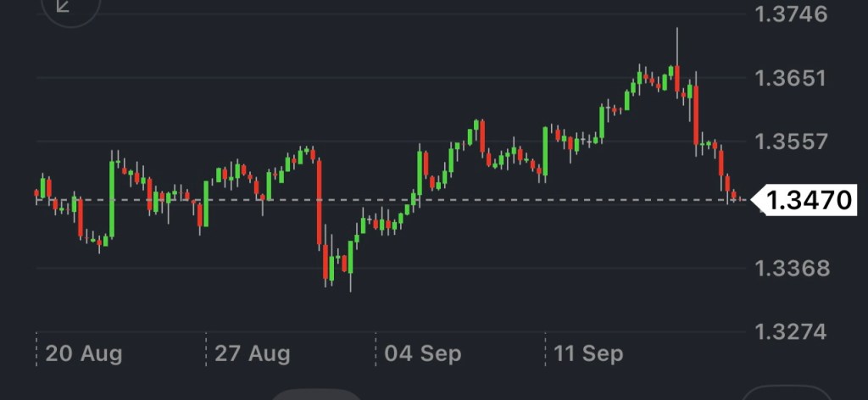Select the 27 Aug date marker
Screen dimensions: 868x400
[x=252, y=353]
